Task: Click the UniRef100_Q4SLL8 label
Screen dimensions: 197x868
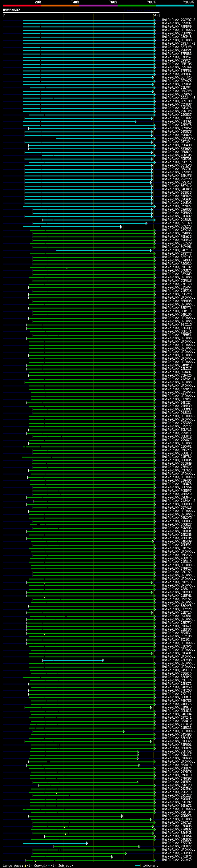Action: (x=177, y=670)
